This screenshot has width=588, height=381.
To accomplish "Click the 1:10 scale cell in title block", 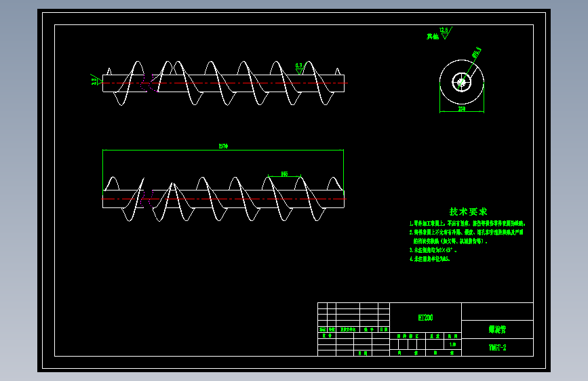I will tap(452, 344).
